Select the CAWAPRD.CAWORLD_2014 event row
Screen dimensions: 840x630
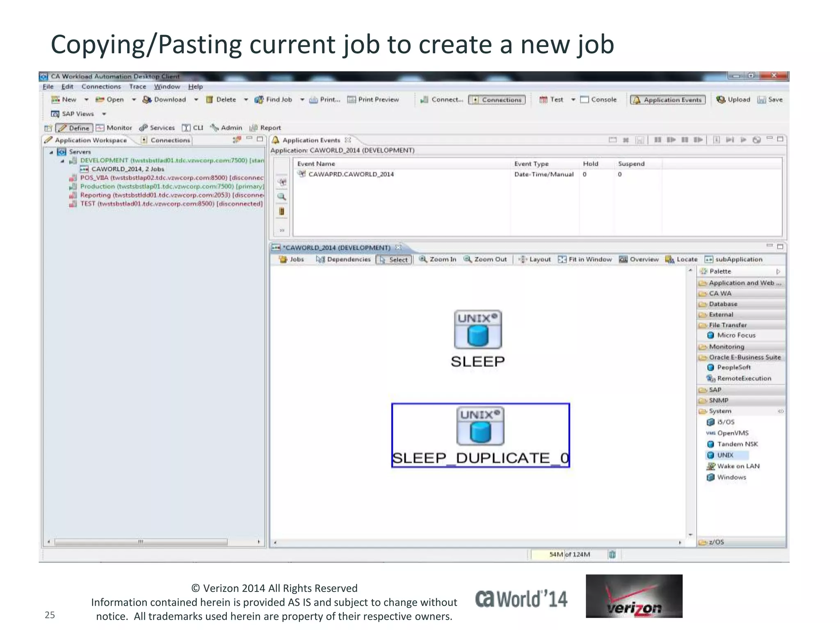(537, 174)
